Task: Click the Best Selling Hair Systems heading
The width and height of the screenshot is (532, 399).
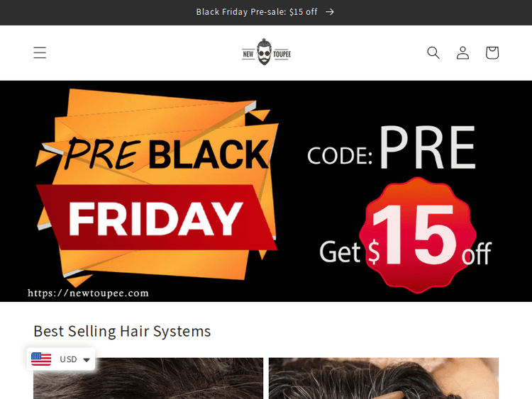Action: 122,331
